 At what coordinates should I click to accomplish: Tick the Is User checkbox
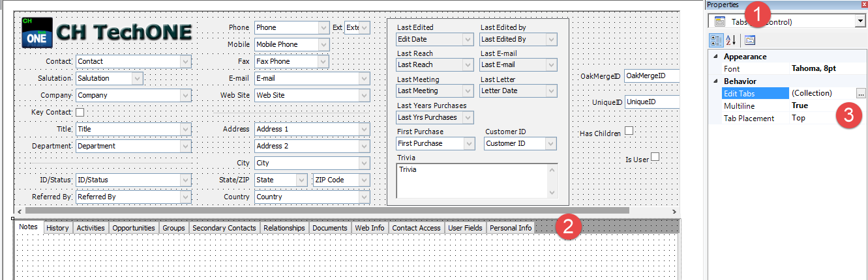pyautogui.click(x=655, y=157)
